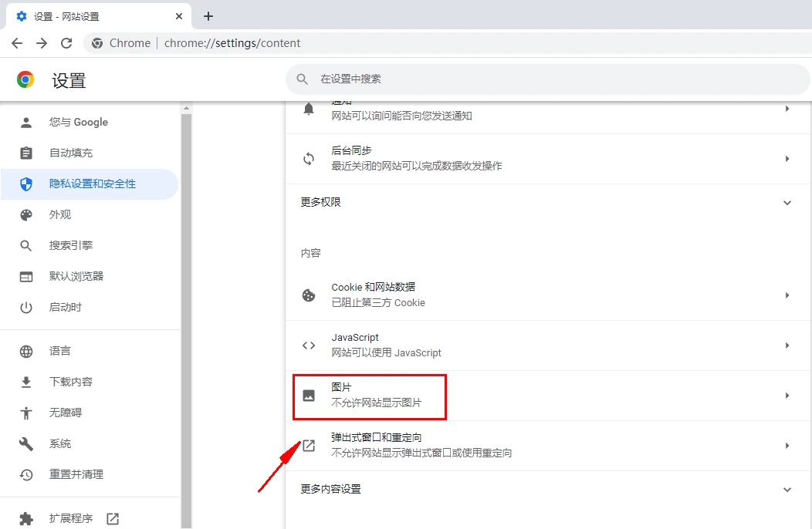Go back using the browser back button
Viewport: 812px width, 529px height.
click(x=17, y=43)
